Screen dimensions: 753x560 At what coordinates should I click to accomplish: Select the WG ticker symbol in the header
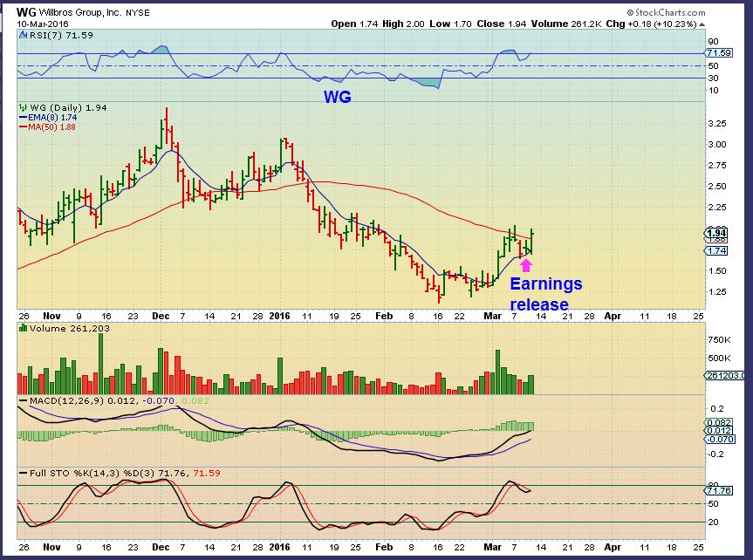pos(26,12)
